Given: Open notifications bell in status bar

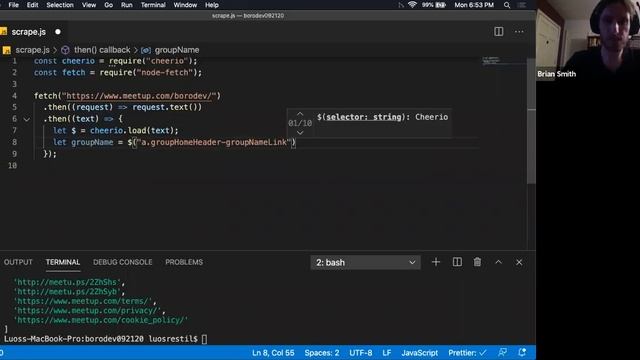Looking at the screenshot, I should 522,353.
